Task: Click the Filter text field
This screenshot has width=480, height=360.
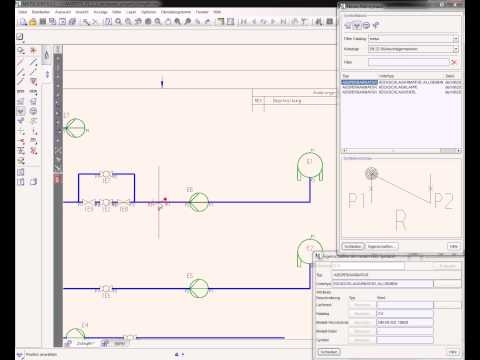Action: [409, 62]
